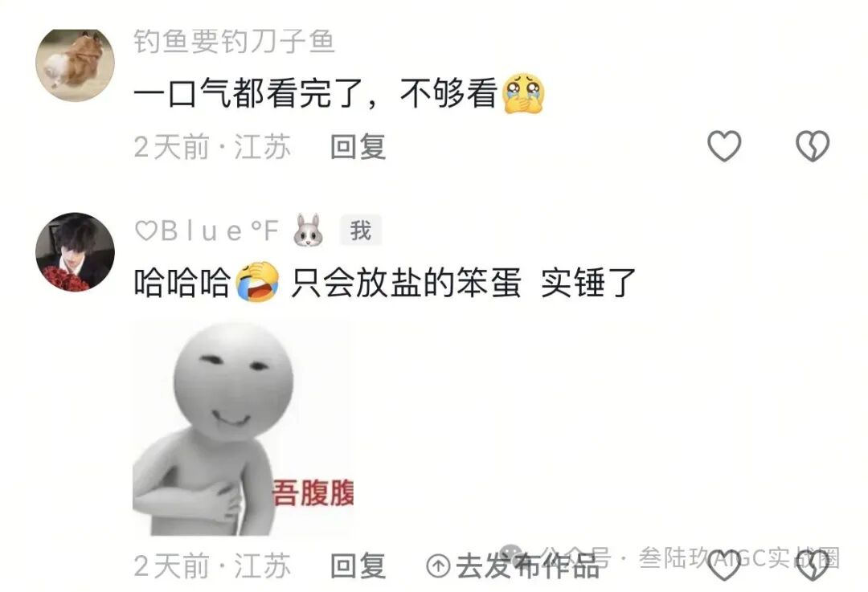Screen dimensions: 868x592
Task: Reply to the 一口气都看完了 comment
Action: 358,147
